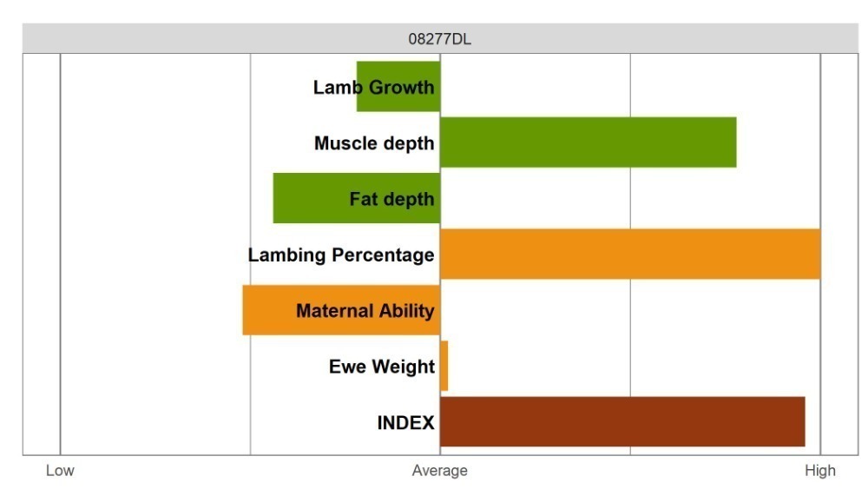Viewport: 868px width, 496px height.
Task: Click the "High" axis label
Action: (819, 471)
